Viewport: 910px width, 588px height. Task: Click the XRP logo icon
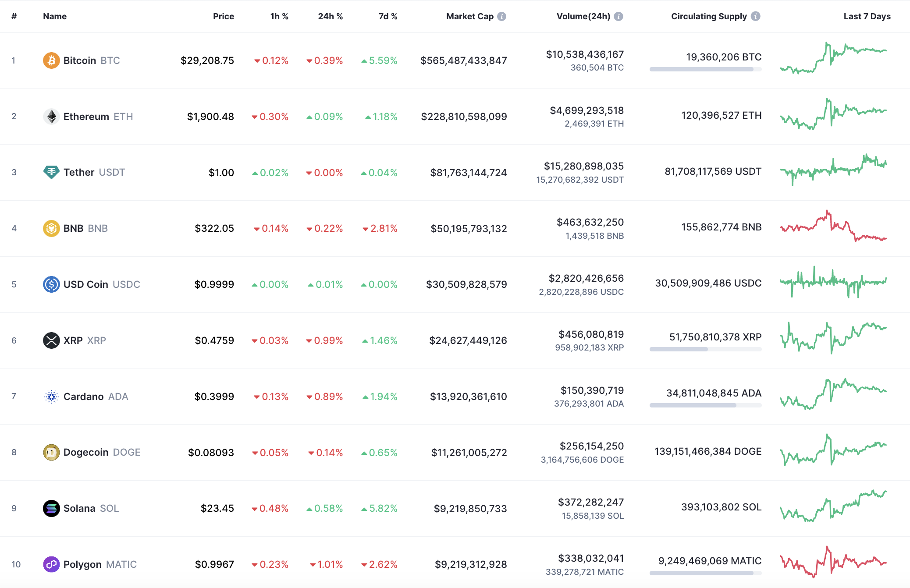tap(52, 340)
